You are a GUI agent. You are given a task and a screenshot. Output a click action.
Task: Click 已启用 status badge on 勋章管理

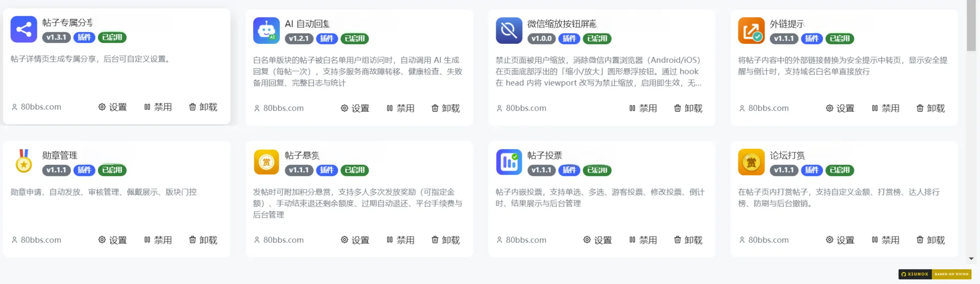click(112, 170)
